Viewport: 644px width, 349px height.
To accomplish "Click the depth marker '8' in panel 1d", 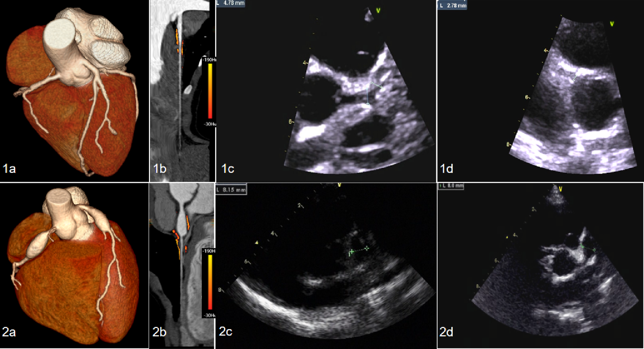I will [508, 145].
